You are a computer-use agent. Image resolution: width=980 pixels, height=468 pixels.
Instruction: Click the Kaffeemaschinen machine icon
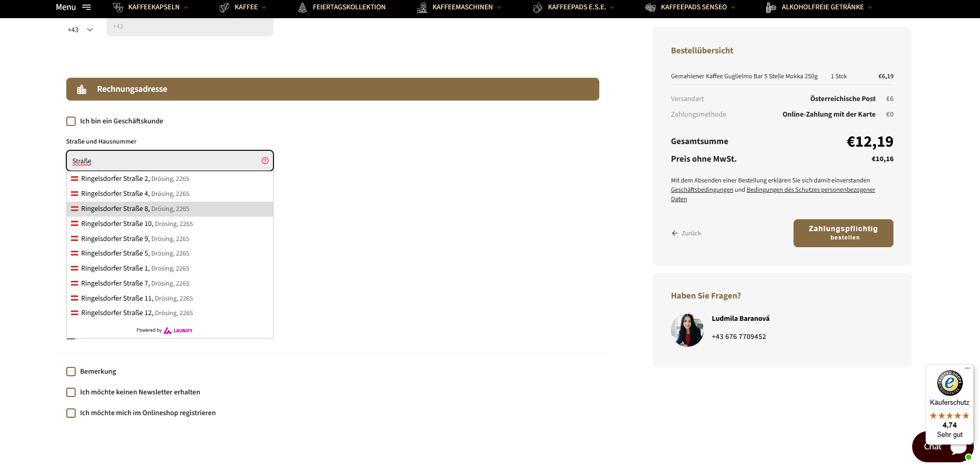422,7
